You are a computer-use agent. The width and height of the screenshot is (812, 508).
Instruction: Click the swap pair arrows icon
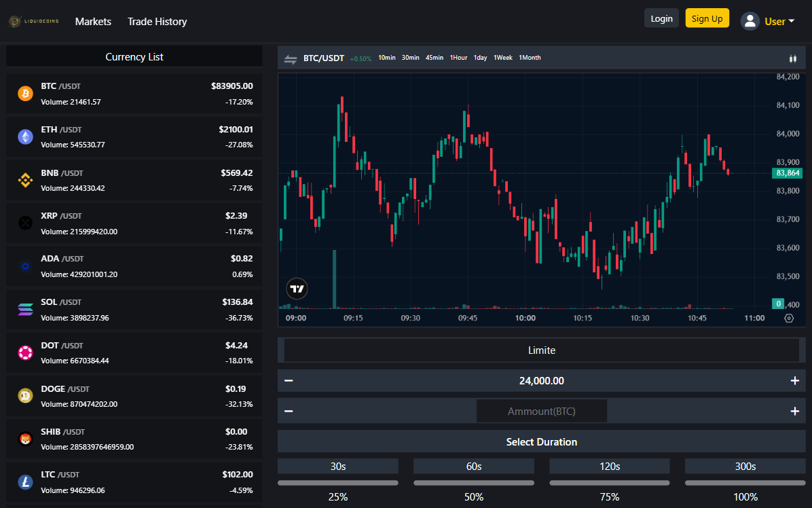[x=291, y=59]
